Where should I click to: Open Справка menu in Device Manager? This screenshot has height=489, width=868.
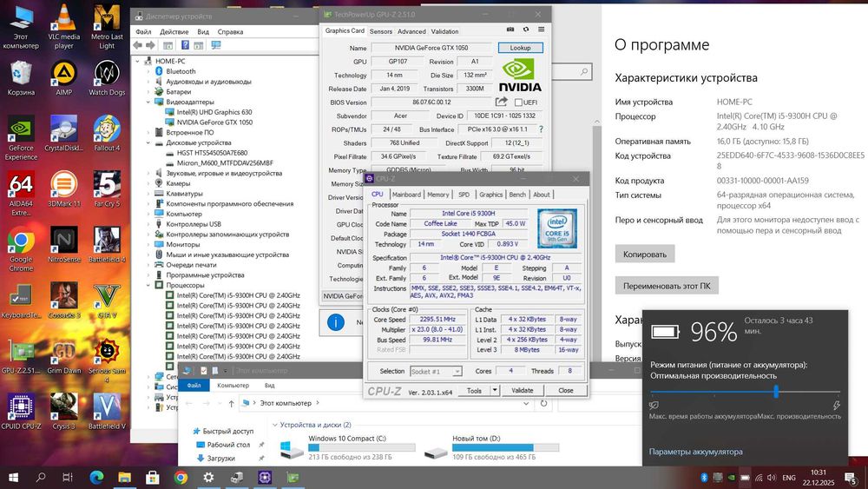(230, 31)
